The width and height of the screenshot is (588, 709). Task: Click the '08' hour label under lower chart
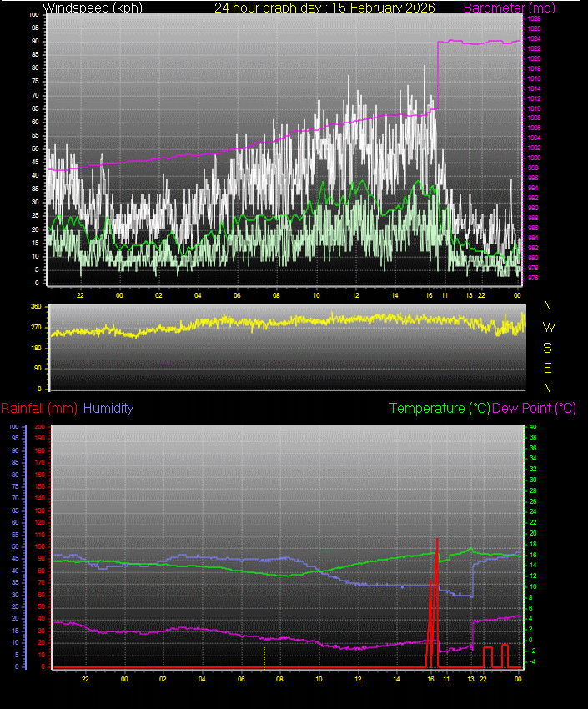pyautogui.click(x=279, y=679)
